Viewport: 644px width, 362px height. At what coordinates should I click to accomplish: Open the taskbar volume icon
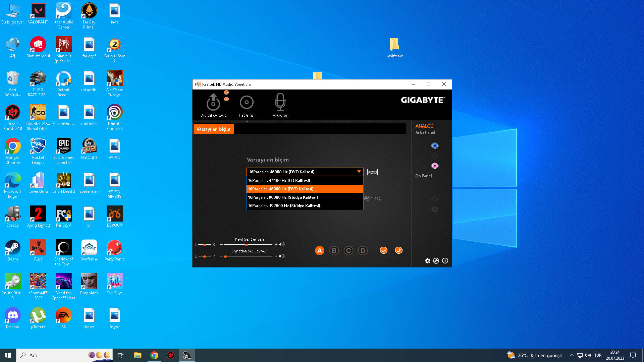tap(588, 355)
